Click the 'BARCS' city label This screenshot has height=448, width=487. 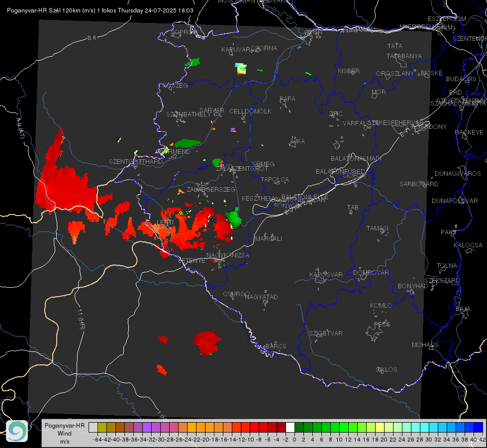[276, 346]
